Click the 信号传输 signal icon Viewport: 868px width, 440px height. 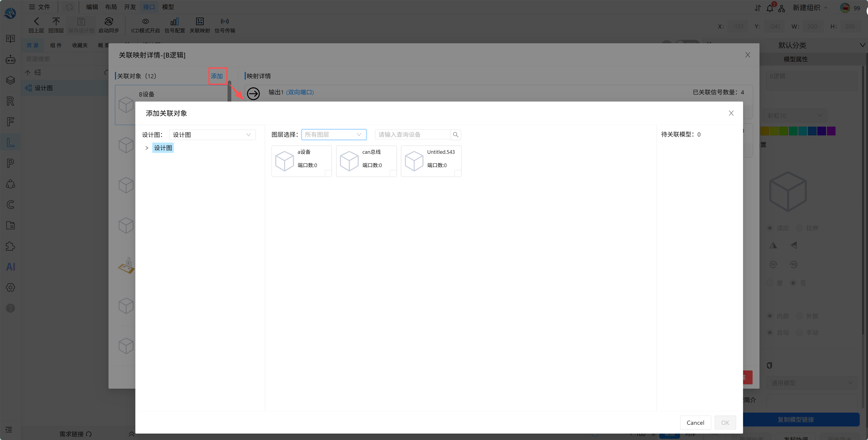coord(225,22)
